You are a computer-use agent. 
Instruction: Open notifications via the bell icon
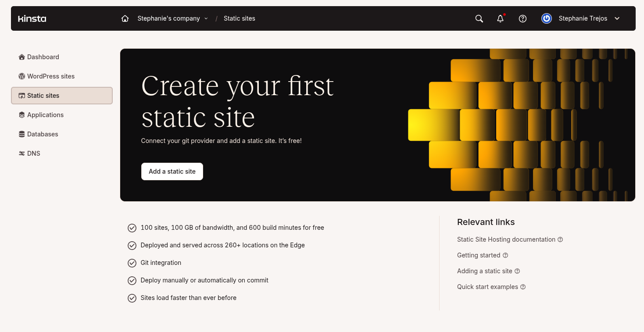click(500, 18)
